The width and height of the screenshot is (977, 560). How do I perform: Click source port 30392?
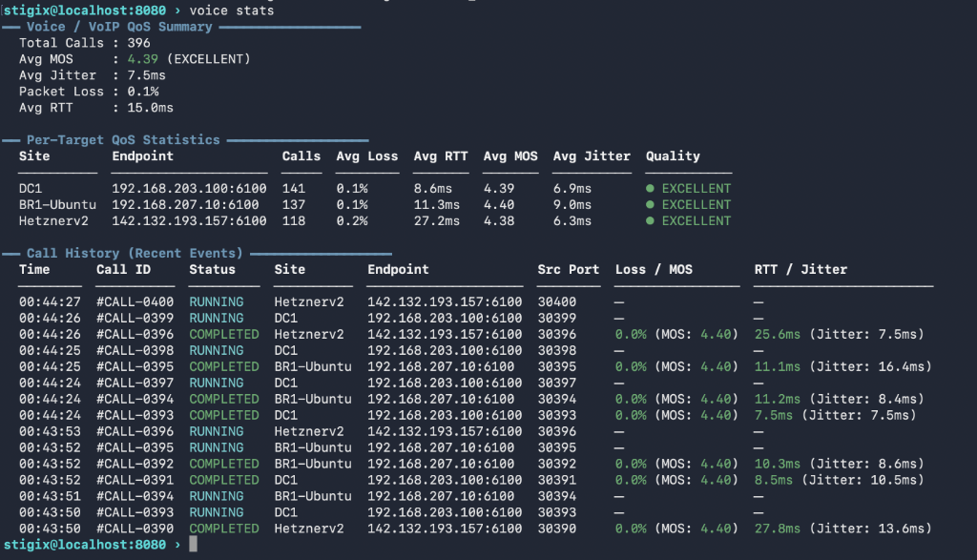tap(557, 464)
